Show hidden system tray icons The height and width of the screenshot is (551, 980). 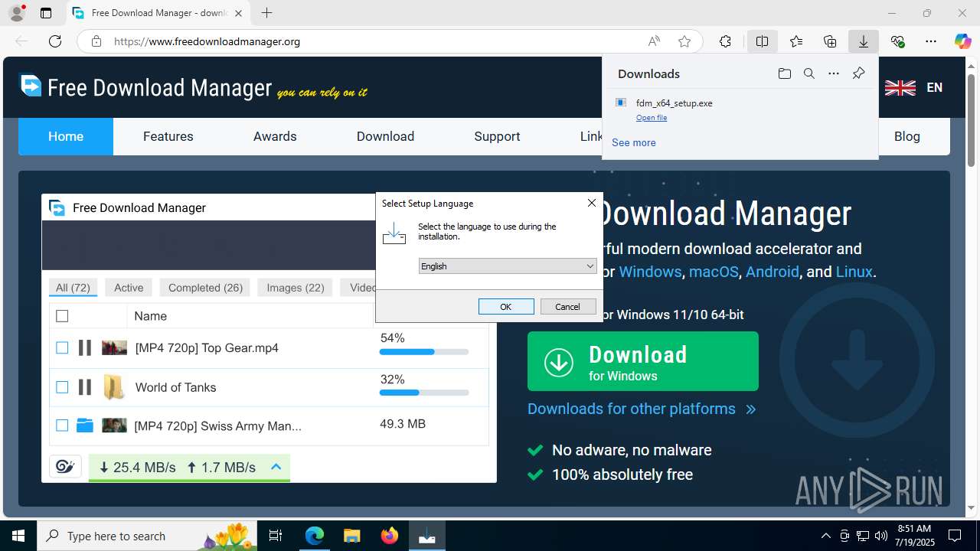(x=825, y=536)
